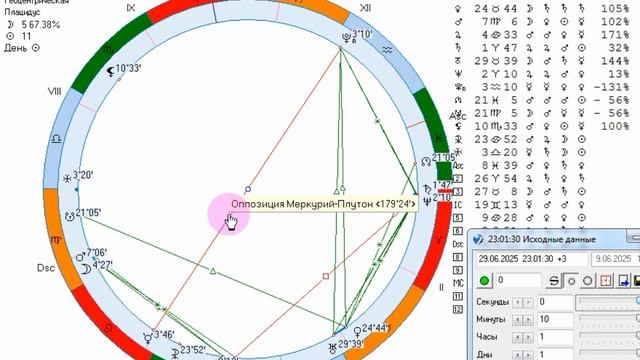
Task: Click the step field next to green button
Action: pyautogui.click(x=518, y=280)
